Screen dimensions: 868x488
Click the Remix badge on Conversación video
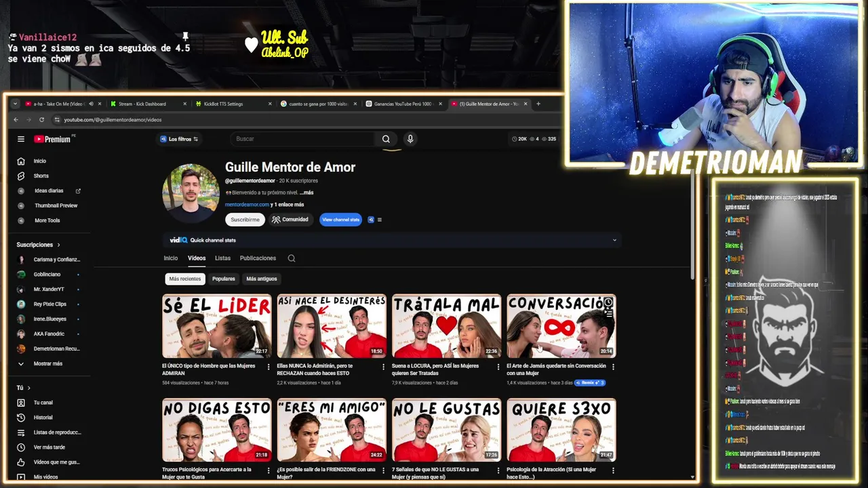coord(590,383)
